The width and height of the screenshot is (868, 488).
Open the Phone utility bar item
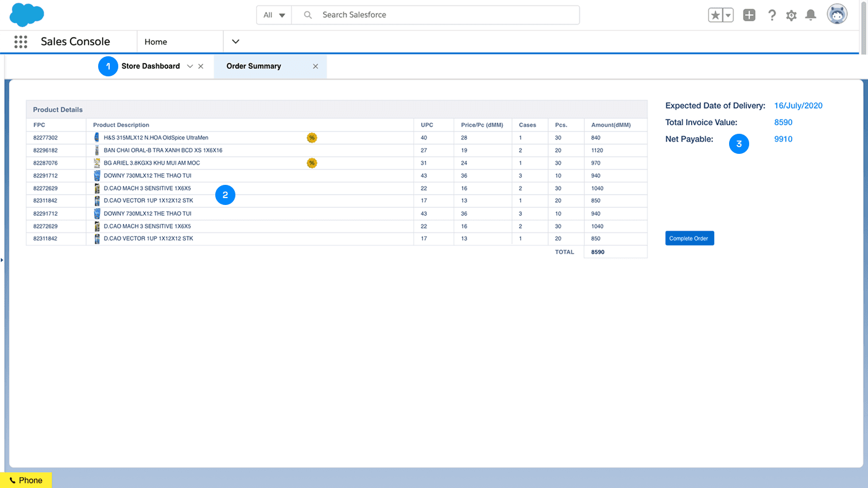26,480
